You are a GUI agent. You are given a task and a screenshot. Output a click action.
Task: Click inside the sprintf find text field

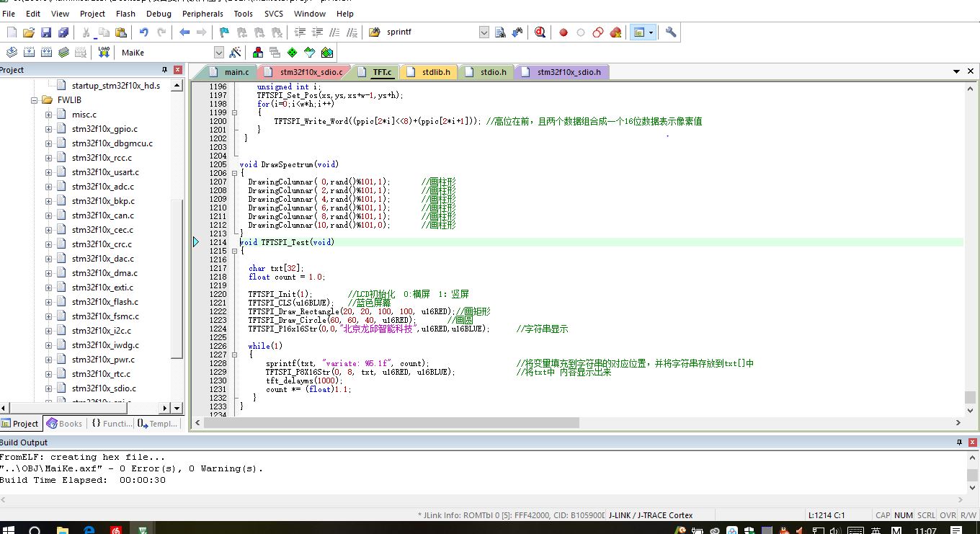point(431,32)
